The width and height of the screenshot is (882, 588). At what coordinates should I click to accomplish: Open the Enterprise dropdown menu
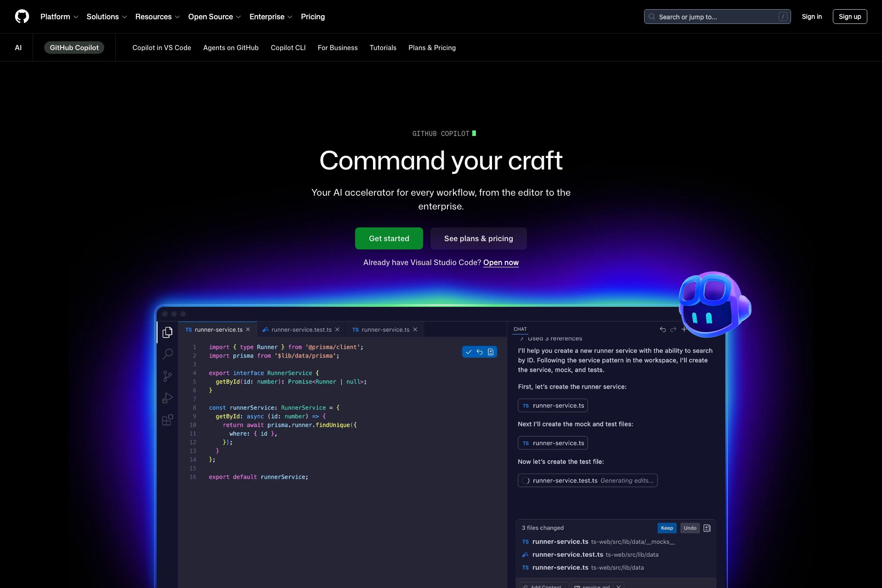click(271, 17)
